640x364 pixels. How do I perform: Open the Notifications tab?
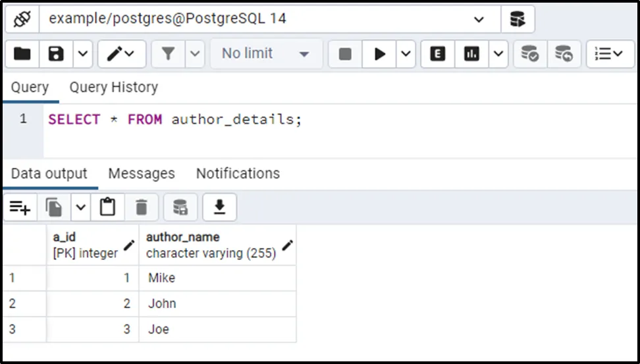[x=238, y=174]
